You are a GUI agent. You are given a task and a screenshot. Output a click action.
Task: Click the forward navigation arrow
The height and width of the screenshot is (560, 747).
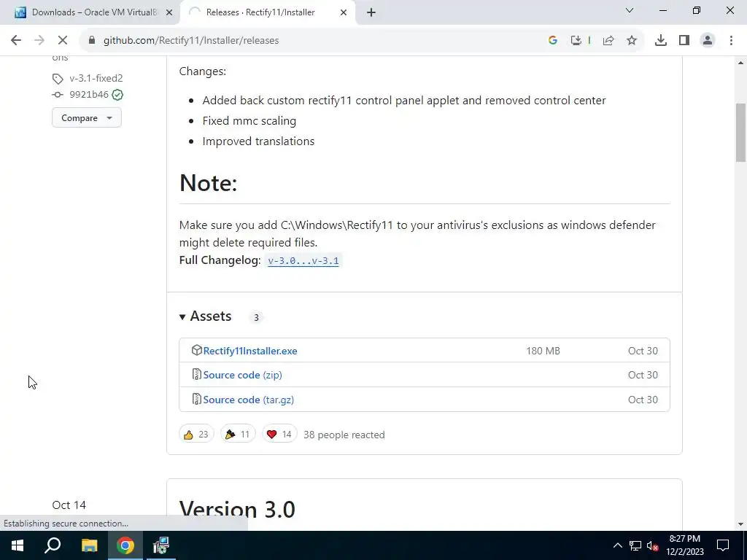39,41
